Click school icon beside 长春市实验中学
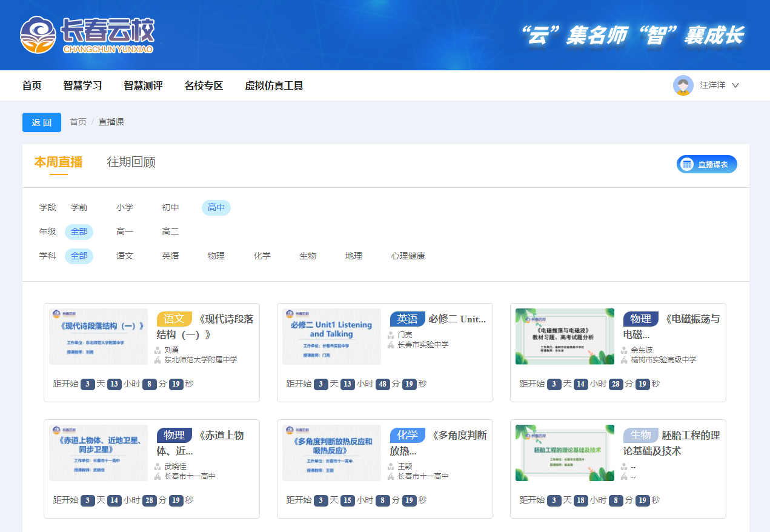The height and width of the screenshot is (532, 770). coord(391,345)
